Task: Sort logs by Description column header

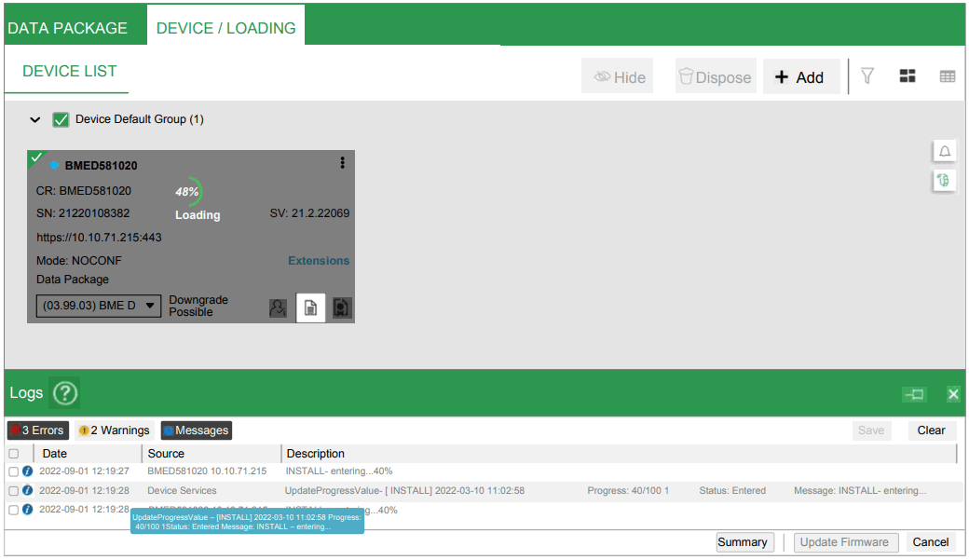Action: coord(315,454)
